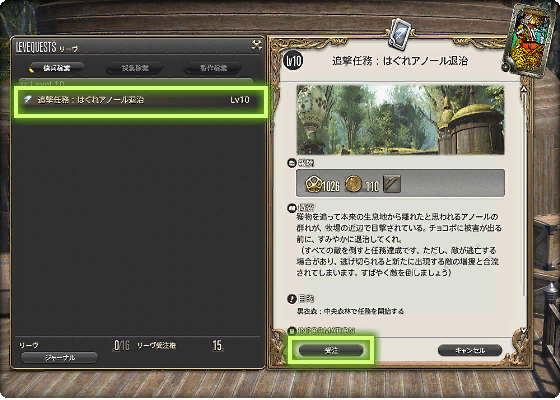560x400 pixels.
Task: Click the experience points reward icon
Action: [313, 184]
